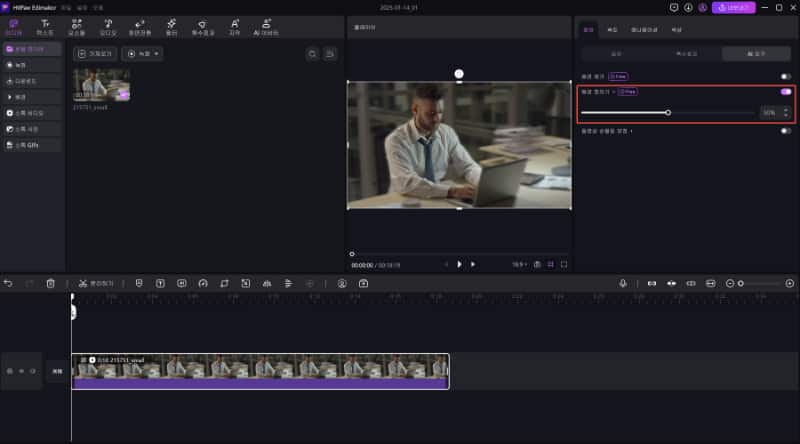Open the Text tab in top toolbar
The height and width of the screenshot is (444, 800).
(45, 26)
